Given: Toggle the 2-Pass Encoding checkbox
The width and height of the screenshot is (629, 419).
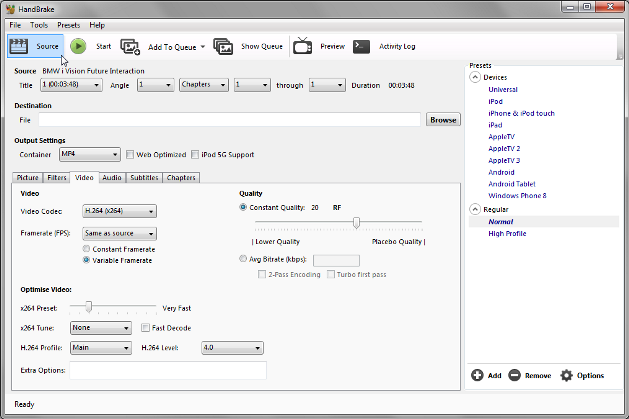Looking at the screenshot, I should click(x=262, y=274).
